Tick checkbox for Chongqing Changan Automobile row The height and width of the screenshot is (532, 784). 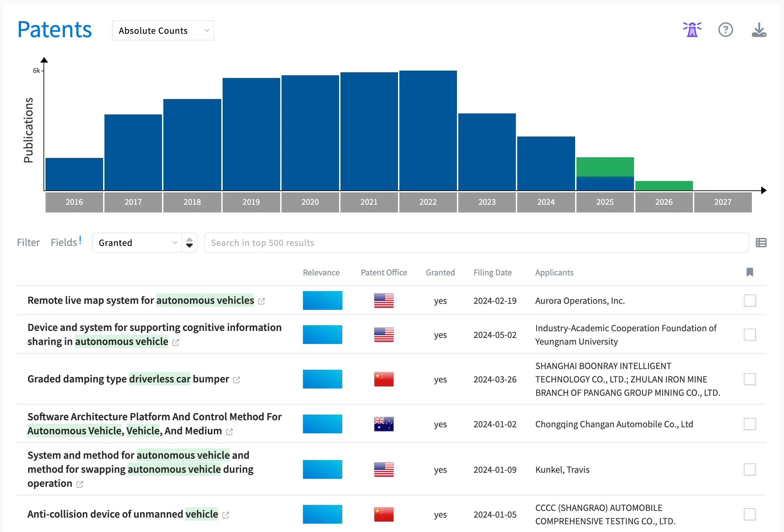coord(750,424)
